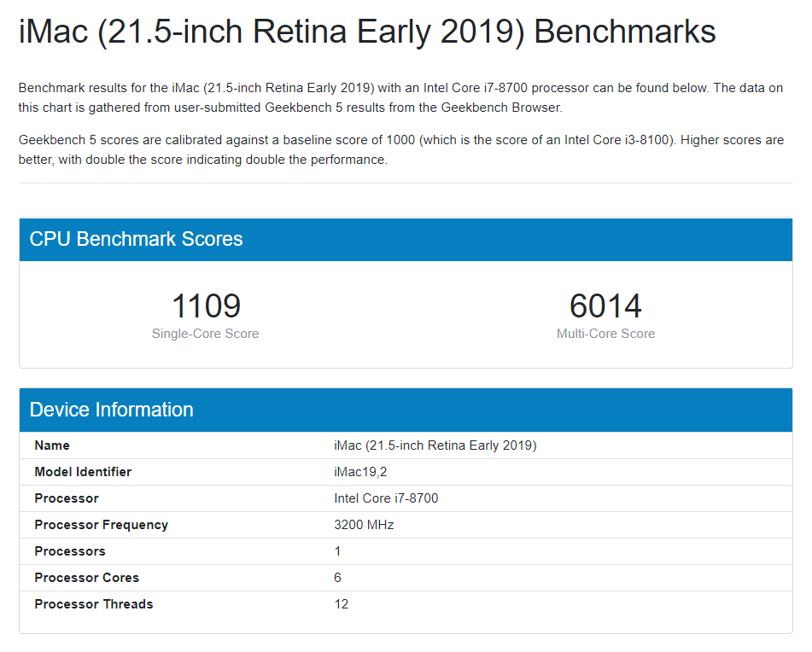Click the 'Processor Frequency' row label
This screenshot has height=652, width=812.
tap(101, 525)
